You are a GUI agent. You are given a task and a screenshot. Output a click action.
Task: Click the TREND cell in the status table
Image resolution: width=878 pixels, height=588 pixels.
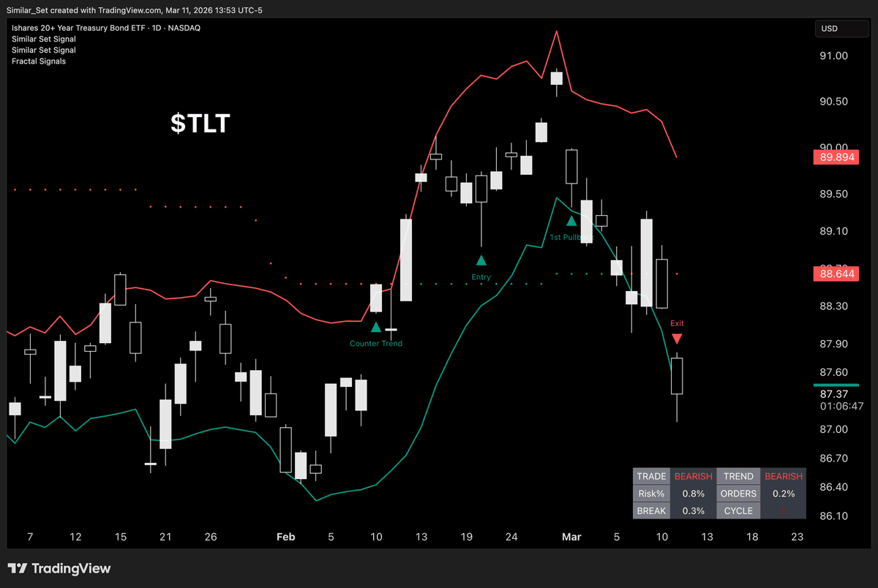coord(738,476)
